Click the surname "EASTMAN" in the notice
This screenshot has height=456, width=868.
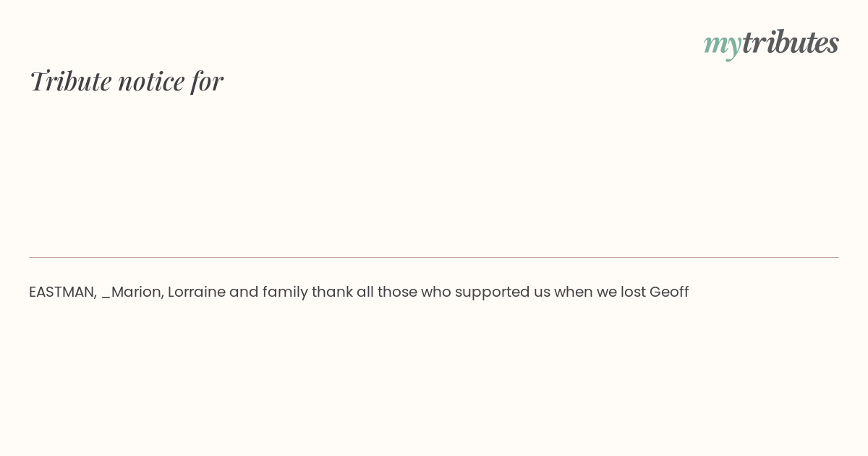(61, 292)
